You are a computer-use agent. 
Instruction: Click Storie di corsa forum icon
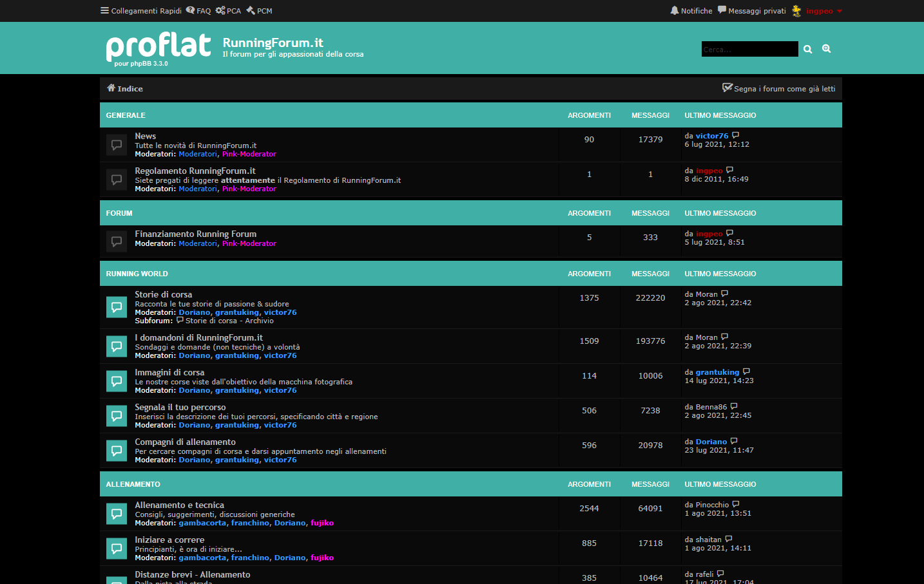(117, 307)
